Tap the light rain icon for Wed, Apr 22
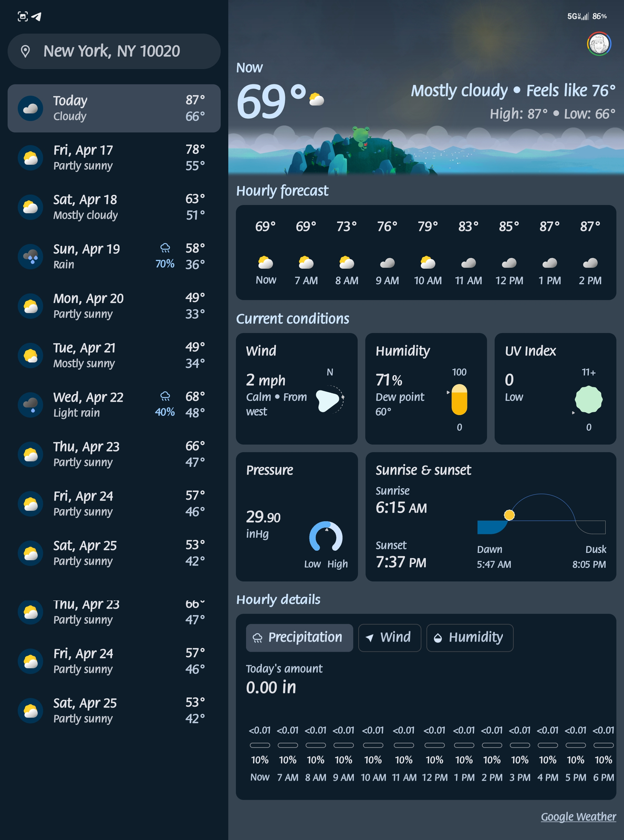Viewport: 624px width, 840px height. 30,405
